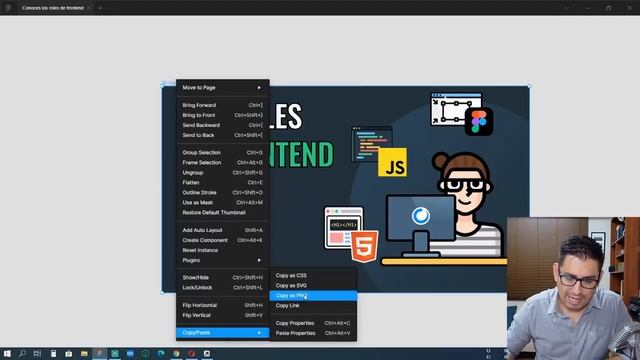
Task: Choose Paste Properties
Action: pos(313,333)
